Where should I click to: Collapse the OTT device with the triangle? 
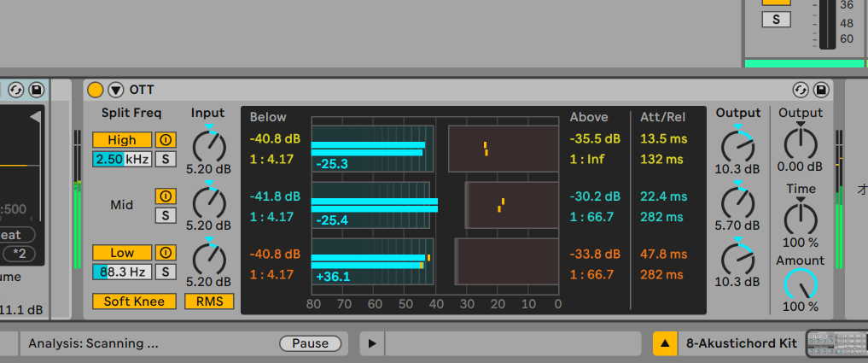pyautogui.click(x=115, y=90)
